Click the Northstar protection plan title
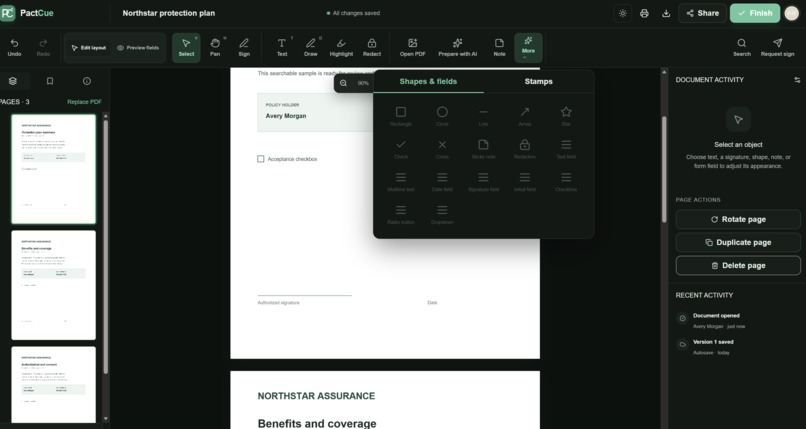Image resolution: width=806 pixels, height=429 pixels. click(169, 13)
